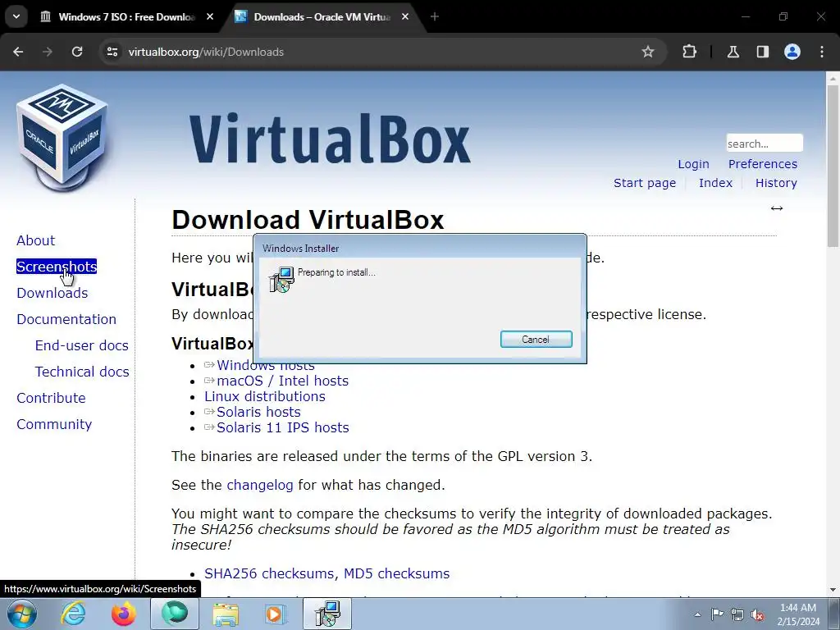Open the SHA256 checksums link
Viewport: 840px width, 630px height.
point(269,573)
